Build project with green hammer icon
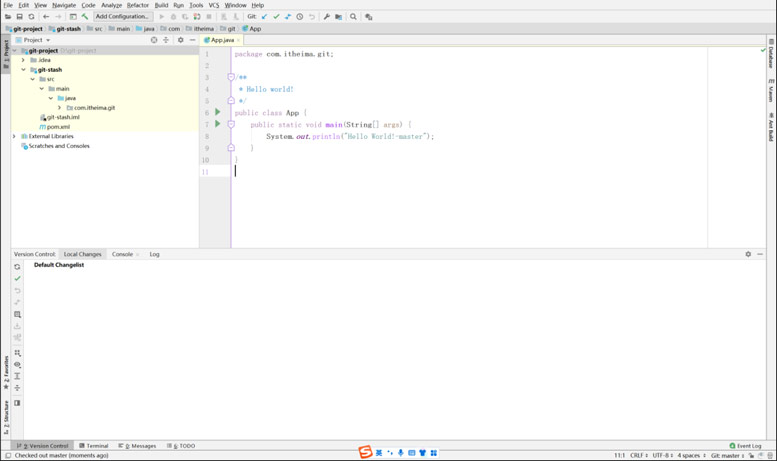Screen dimensions: 777x461 click(85, 17)
